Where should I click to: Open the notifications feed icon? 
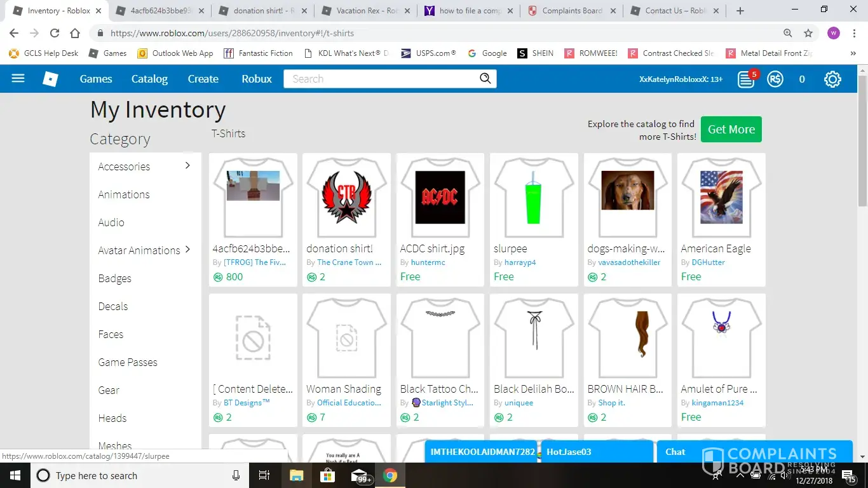[x=745, y=79]
